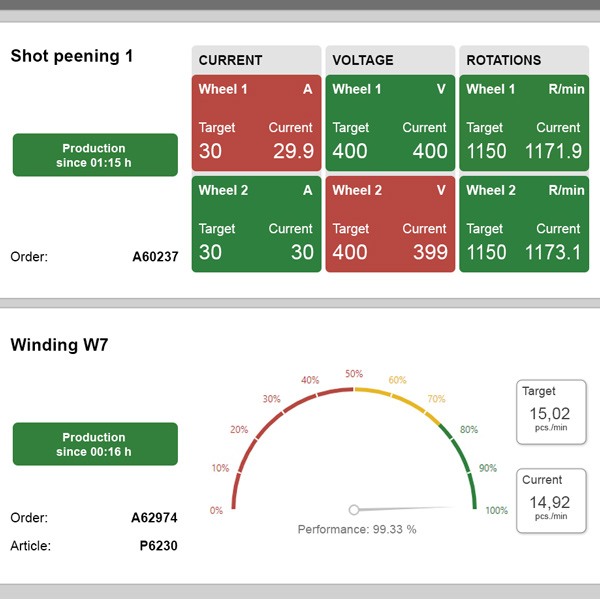Screen dimensions: 600x599
Task: Click the 399 voltage value
Action: [430, 252]
